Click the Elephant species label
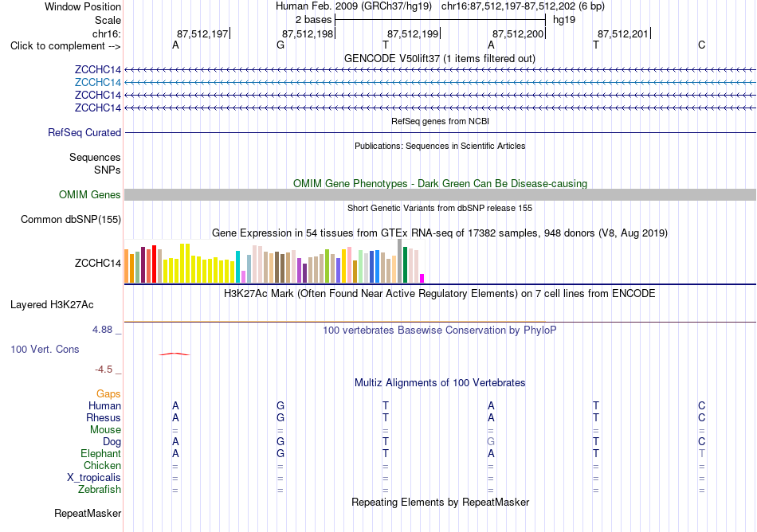Viewport: 757px width, 532px height. coord(101,454)
